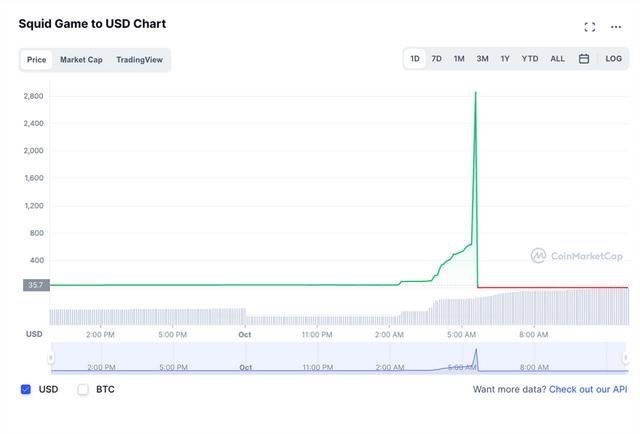Choose the 1M time range
The width and height of the screenshot is (640, 434).
pos(459,59)
